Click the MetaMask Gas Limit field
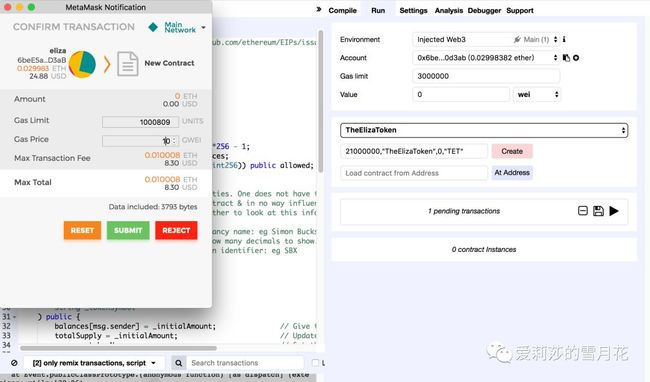The height and width of the screenshot is (382, 650). click(141, 122)
